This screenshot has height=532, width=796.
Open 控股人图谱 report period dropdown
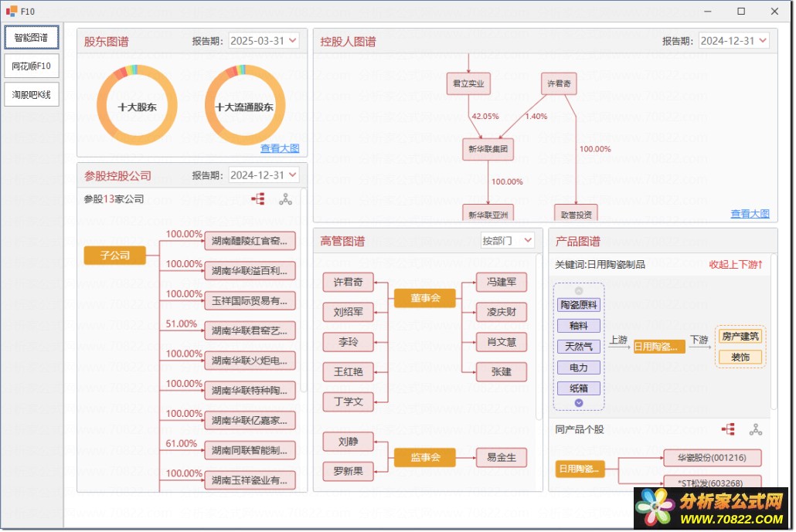click(x=733, y=41)
